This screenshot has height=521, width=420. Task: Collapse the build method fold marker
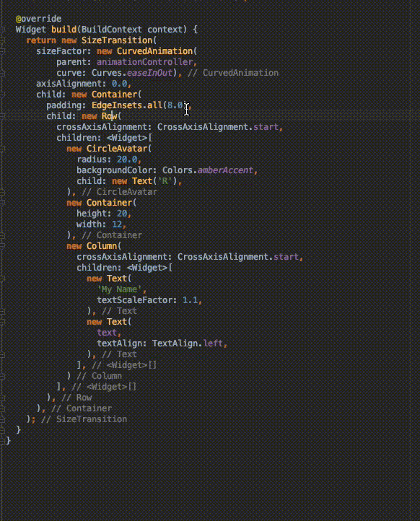(2, 30)
